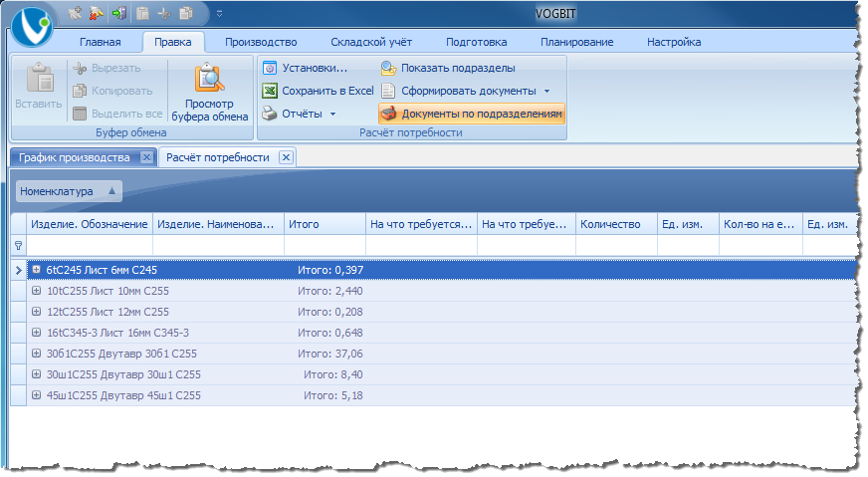Click filter field under Изделие. Обозначение
This screenshot has height=477, width=868.
coord(90,245)
